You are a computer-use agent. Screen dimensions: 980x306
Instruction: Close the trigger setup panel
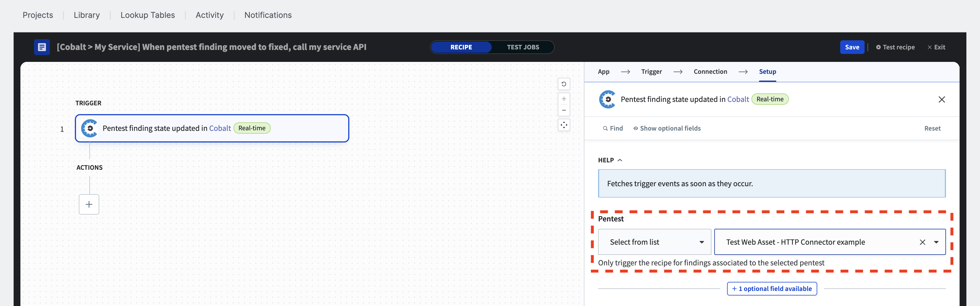[x=941, y=99]
